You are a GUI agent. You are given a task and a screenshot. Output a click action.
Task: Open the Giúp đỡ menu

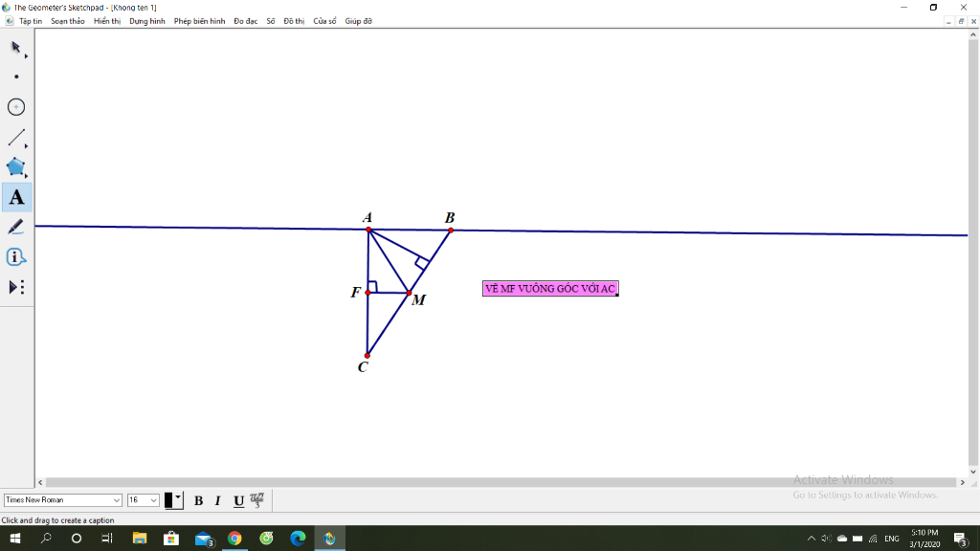358,21
